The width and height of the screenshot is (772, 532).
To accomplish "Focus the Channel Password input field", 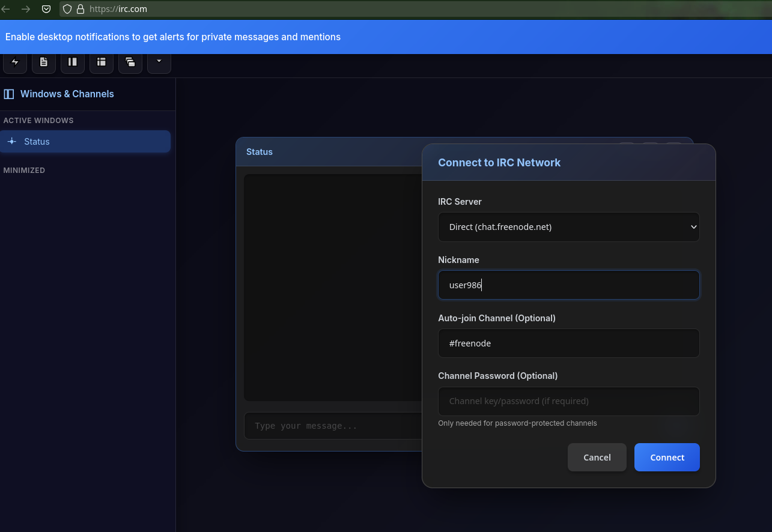I will pos(568,401).
